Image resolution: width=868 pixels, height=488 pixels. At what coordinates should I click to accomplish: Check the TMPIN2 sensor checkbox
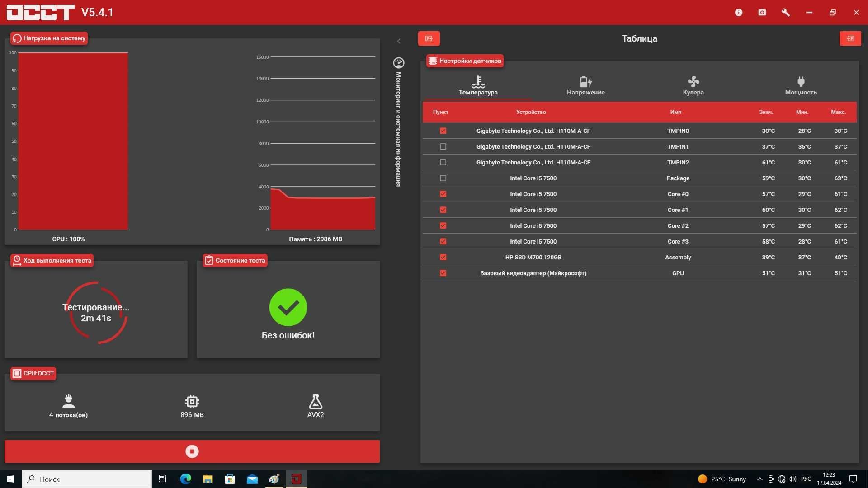[x=443, y=162]
